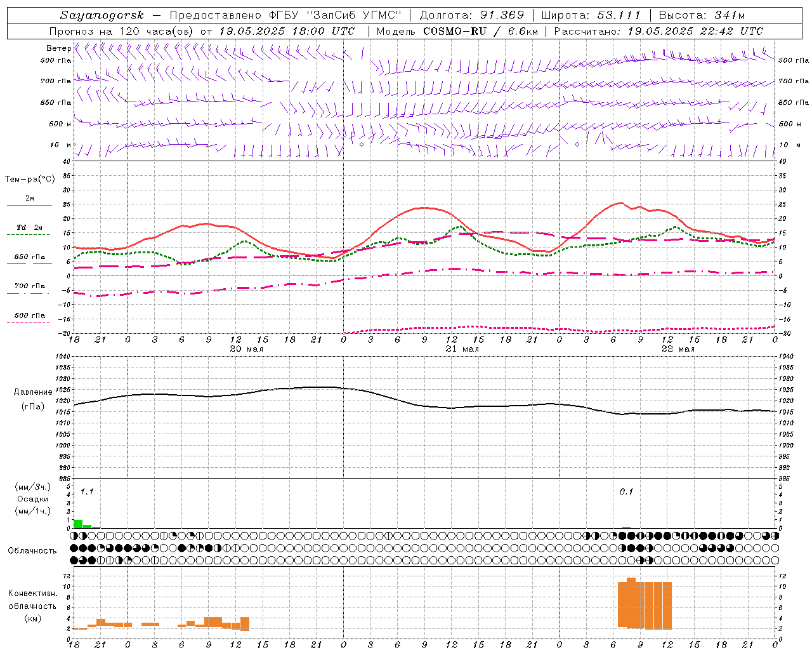Click the '(мм/1ч.)' precipitation unit label
The width and height of the screenshot is (812, 650).
click(x=32, y=511)
